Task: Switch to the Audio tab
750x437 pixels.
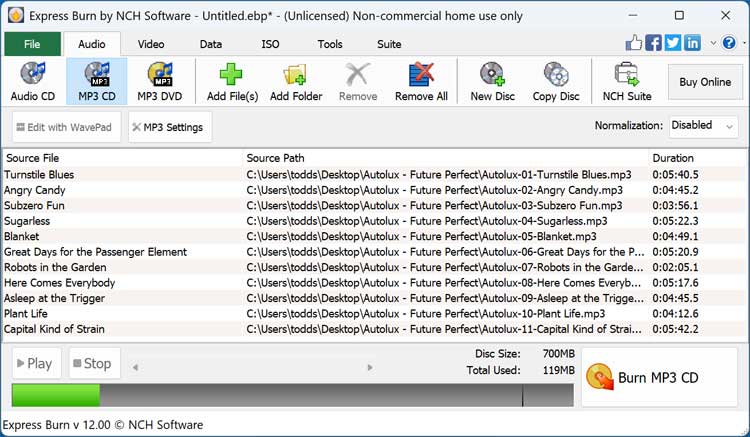Action: 92,44
